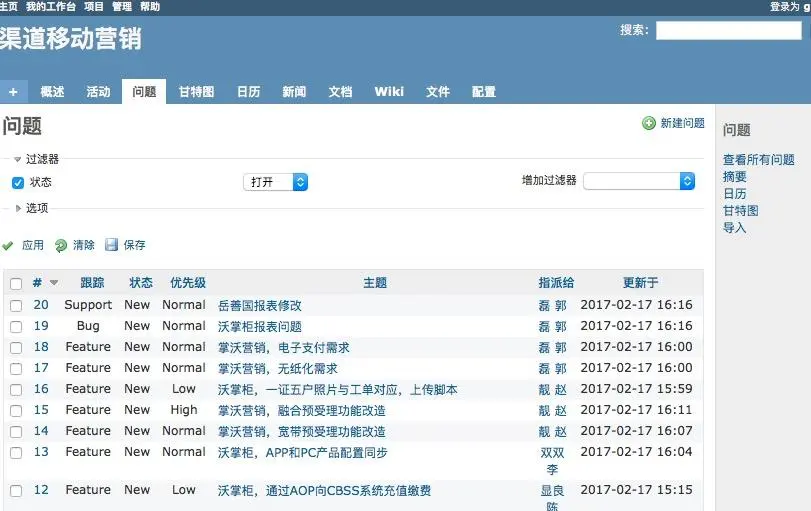Open the 文件 tab

[438, 92]
